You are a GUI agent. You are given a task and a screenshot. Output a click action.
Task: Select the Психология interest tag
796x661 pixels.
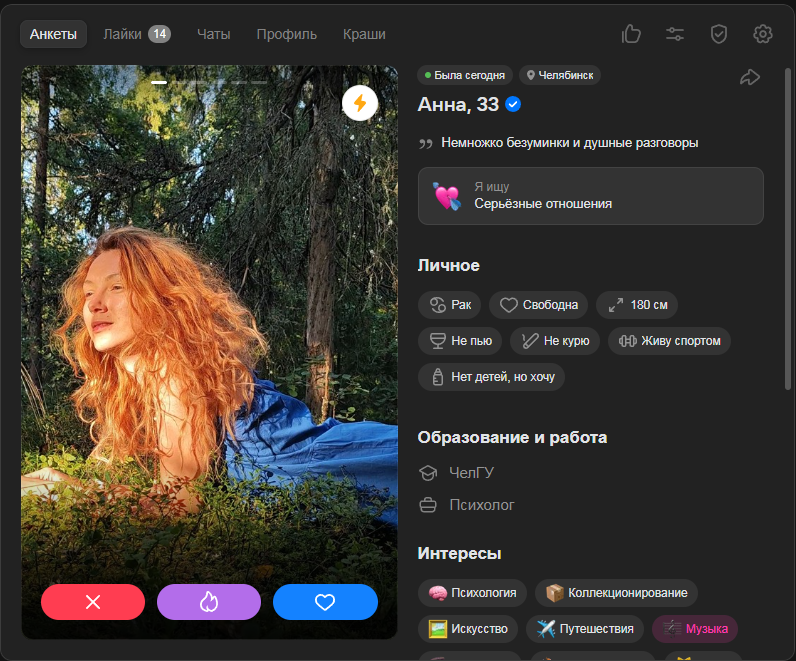[x=472, y=593]
